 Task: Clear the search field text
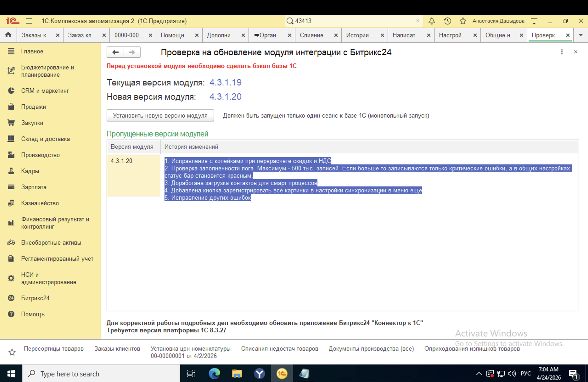pyautogui.click(x=418, y=21)
